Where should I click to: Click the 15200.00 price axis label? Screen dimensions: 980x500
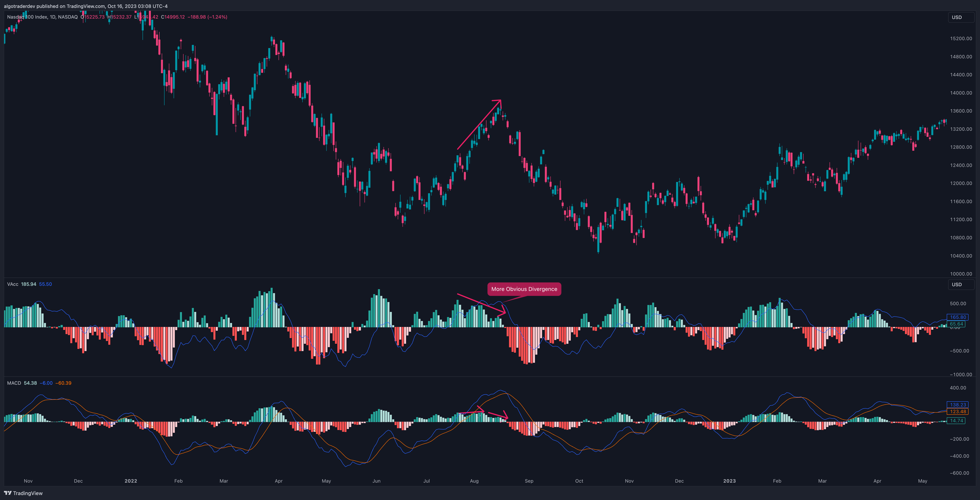tap(961, 39)
